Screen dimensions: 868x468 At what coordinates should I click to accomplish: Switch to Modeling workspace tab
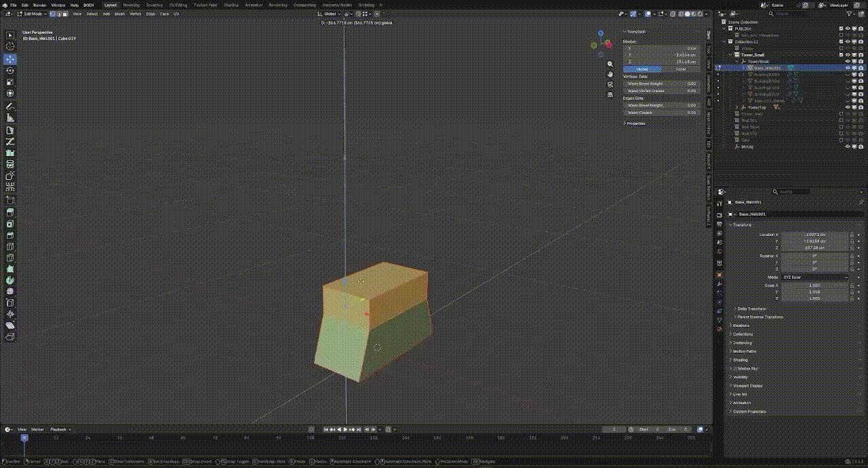point(132,5)
